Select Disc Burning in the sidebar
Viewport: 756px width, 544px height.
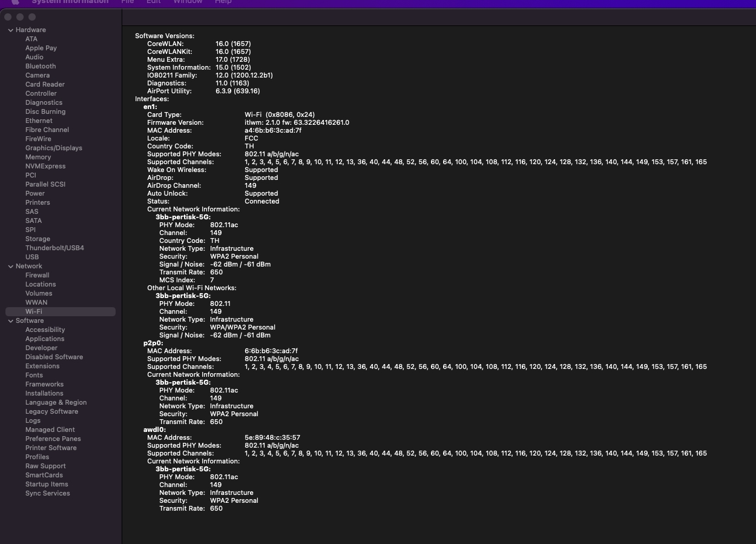(x=45, y=111)
